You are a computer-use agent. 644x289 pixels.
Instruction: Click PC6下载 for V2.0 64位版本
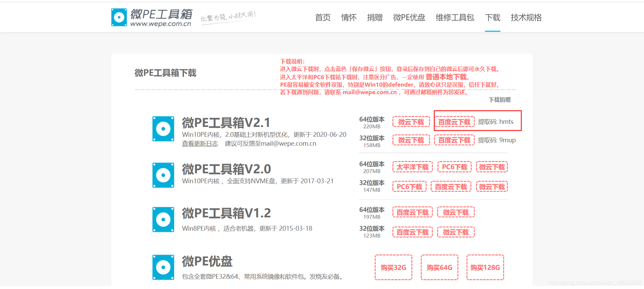455,167
